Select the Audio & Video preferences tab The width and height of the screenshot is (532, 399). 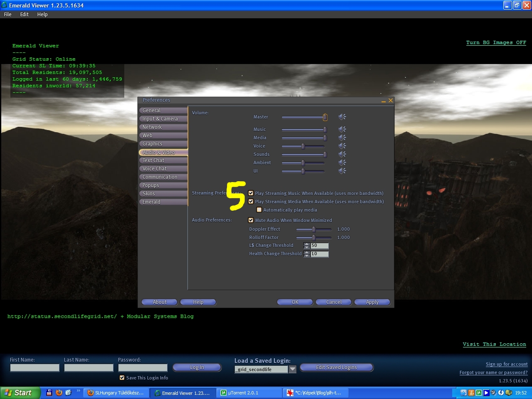pos(163,152)
